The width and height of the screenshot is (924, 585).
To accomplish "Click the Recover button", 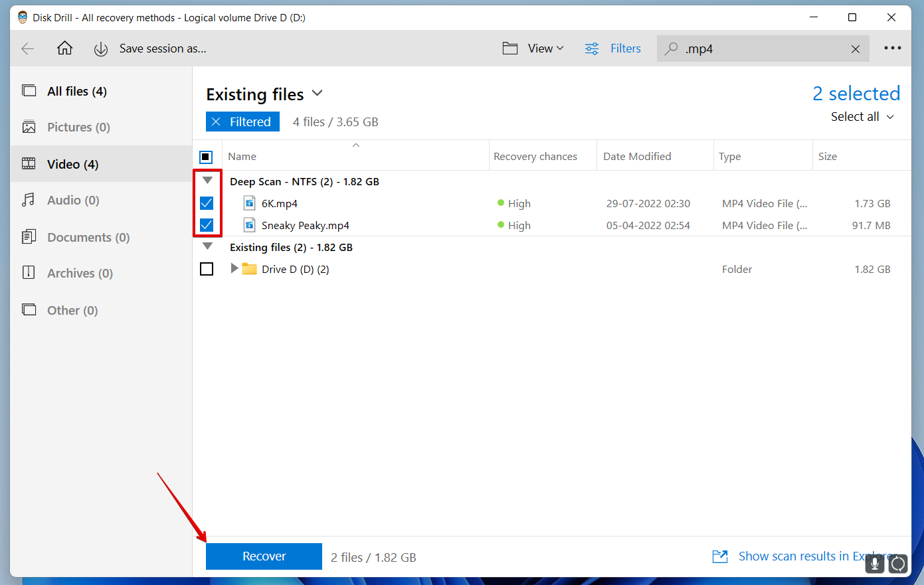I will pos(264,556).
